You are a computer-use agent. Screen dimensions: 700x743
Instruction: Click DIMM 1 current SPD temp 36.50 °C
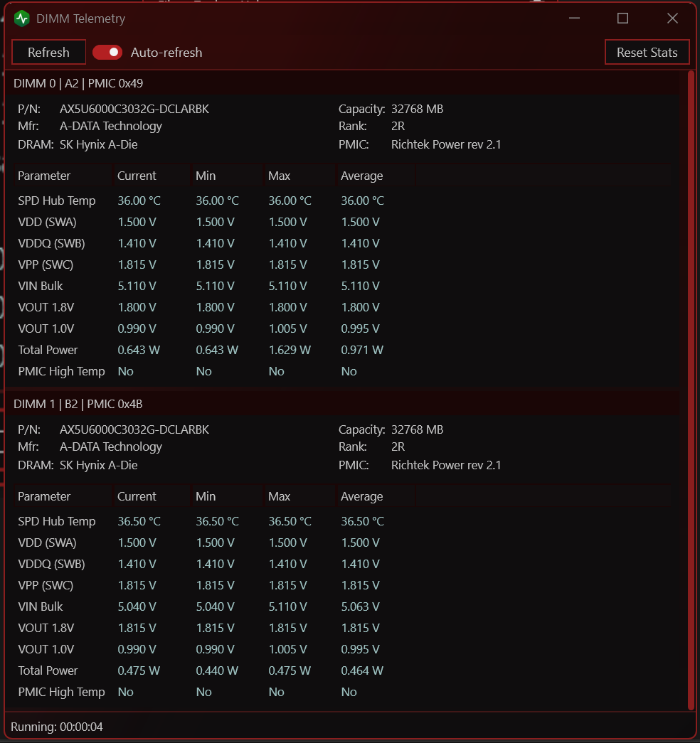point(139,522)
